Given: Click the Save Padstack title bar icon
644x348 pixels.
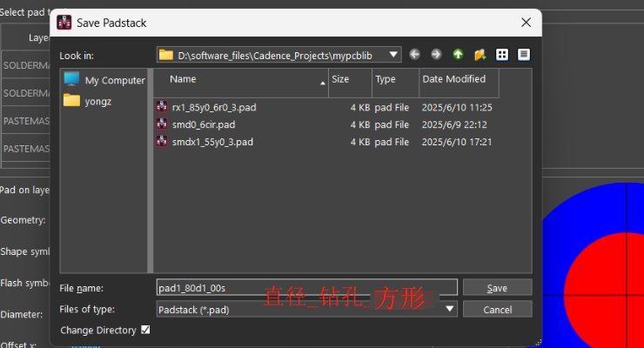Looking at the screenshot, I should [64, 23].
